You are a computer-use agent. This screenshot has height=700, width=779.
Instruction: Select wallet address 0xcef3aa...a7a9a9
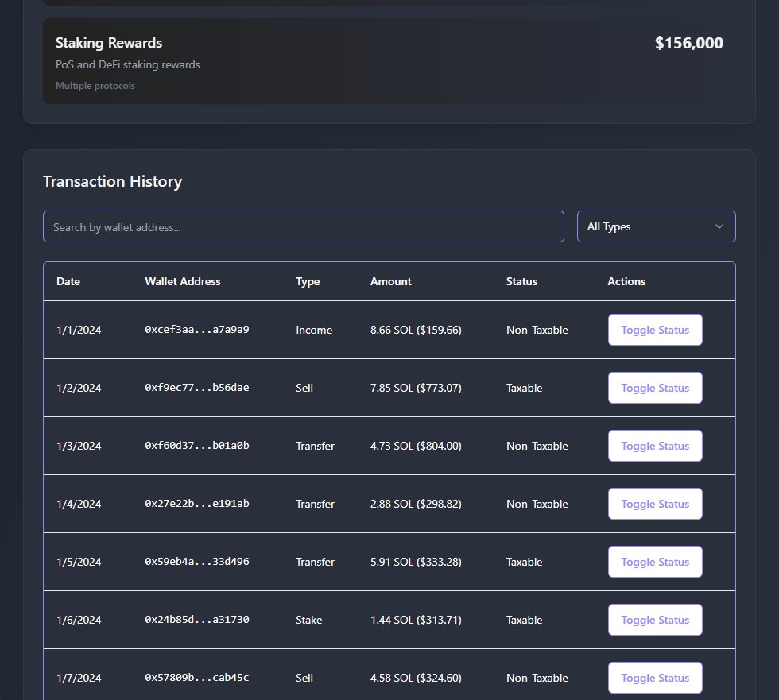pos(196,330)
